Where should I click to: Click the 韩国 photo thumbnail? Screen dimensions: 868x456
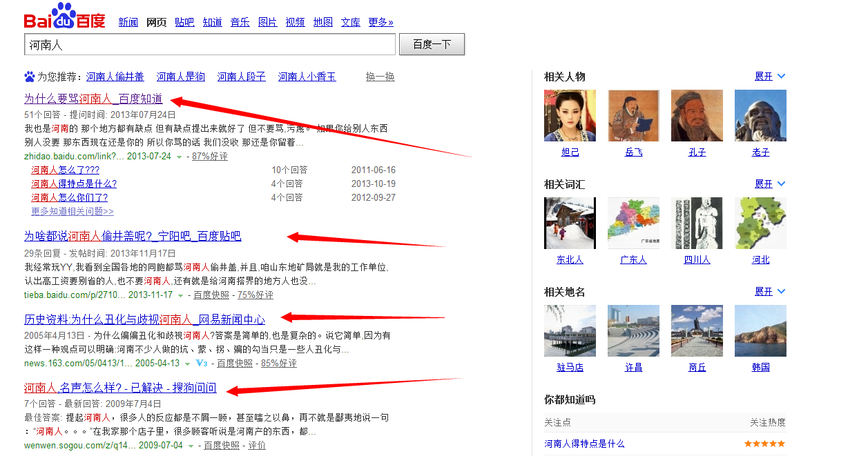coord(760,331)
